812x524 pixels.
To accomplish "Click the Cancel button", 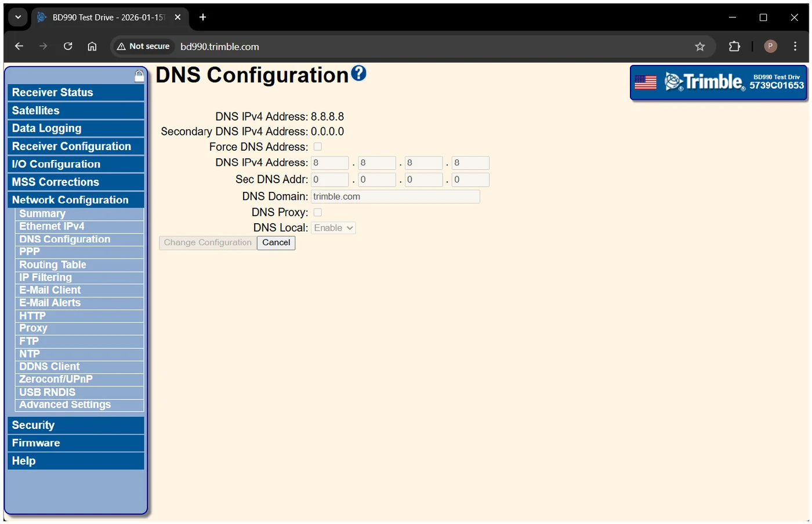I will pos(276,243).
